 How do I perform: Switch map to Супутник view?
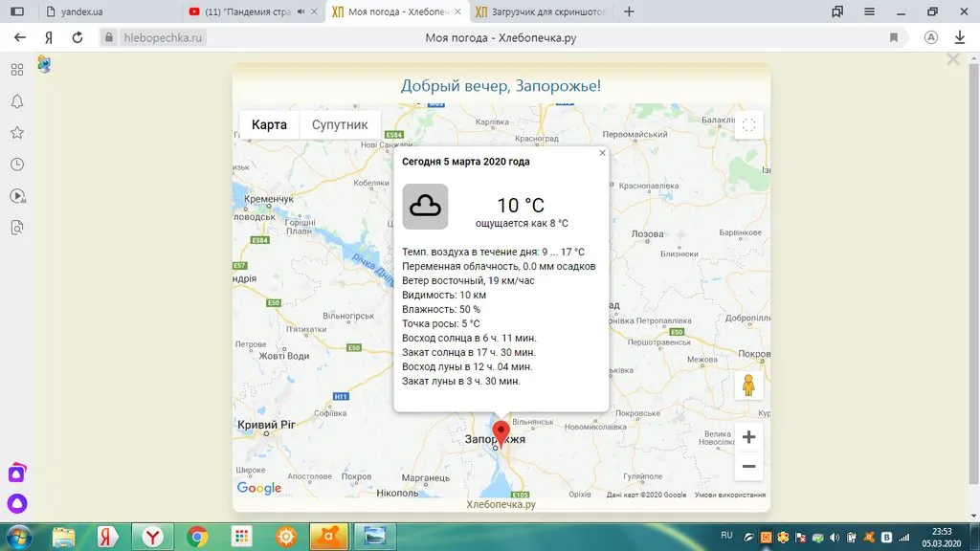click(x=339, y=125)
